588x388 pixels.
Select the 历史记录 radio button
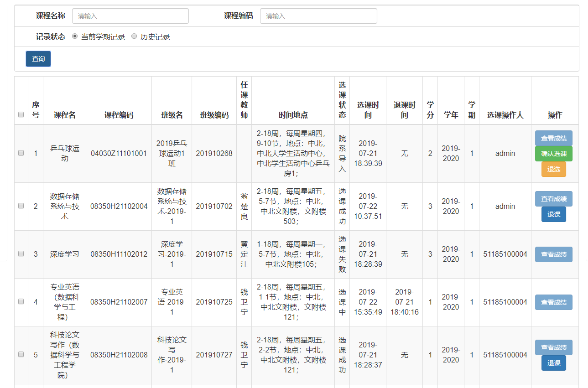(x=134, y=36)
